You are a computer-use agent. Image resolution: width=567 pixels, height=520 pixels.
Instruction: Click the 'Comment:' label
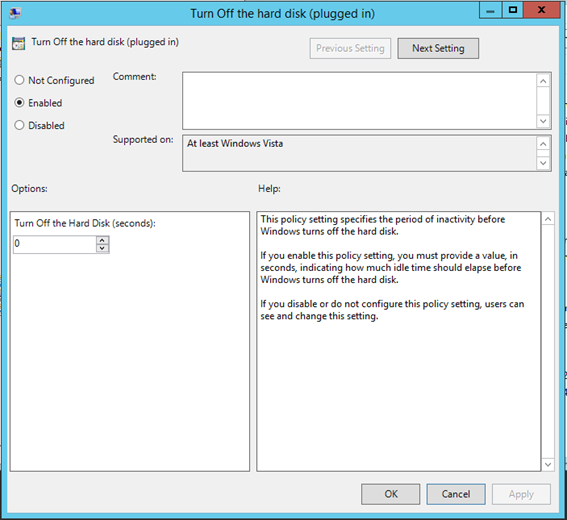(135, 77)
